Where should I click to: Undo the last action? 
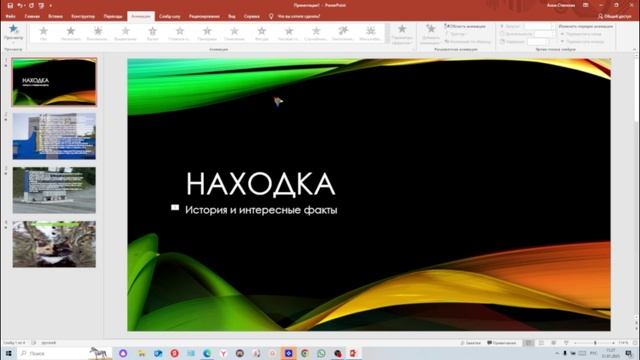20,5
